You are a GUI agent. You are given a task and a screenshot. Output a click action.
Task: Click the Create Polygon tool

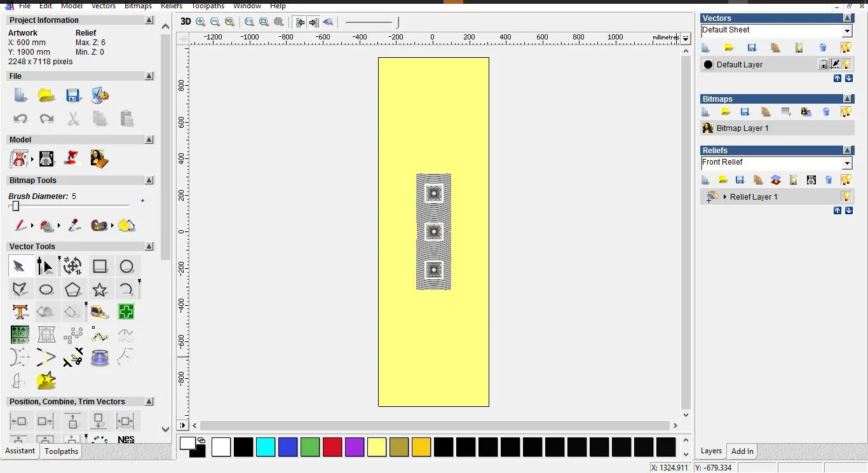point(73,290)
